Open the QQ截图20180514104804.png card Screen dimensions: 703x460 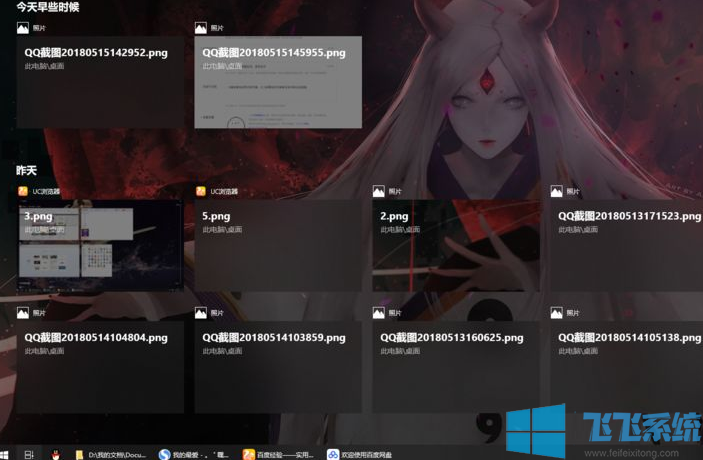click(x=100, y=367)
